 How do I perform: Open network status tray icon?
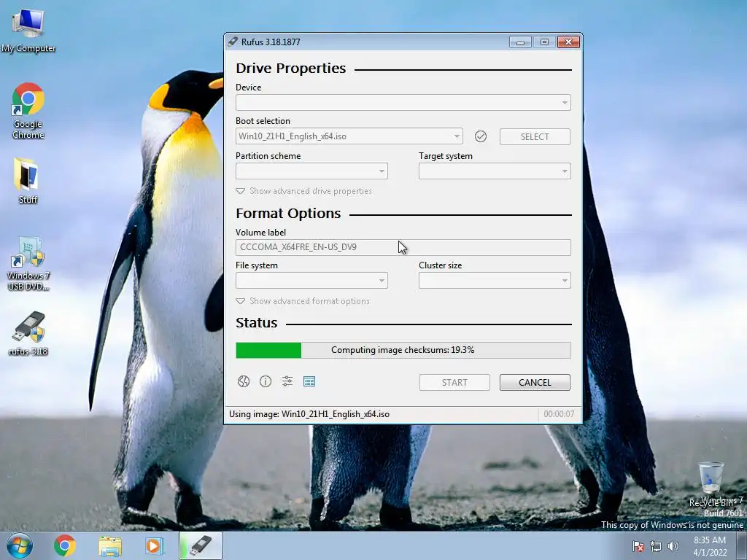coord(656,546)
